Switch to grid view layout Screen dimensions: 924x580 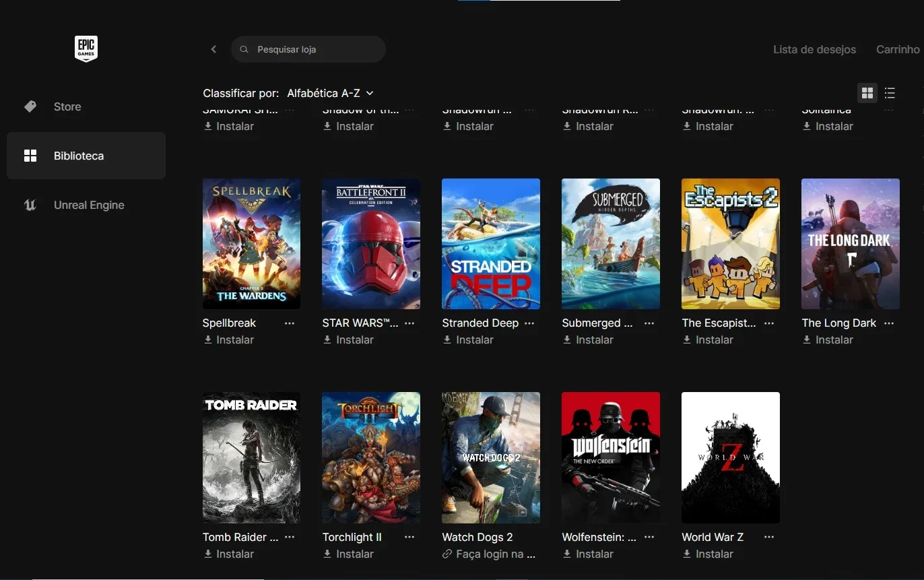tap(867, 93)
